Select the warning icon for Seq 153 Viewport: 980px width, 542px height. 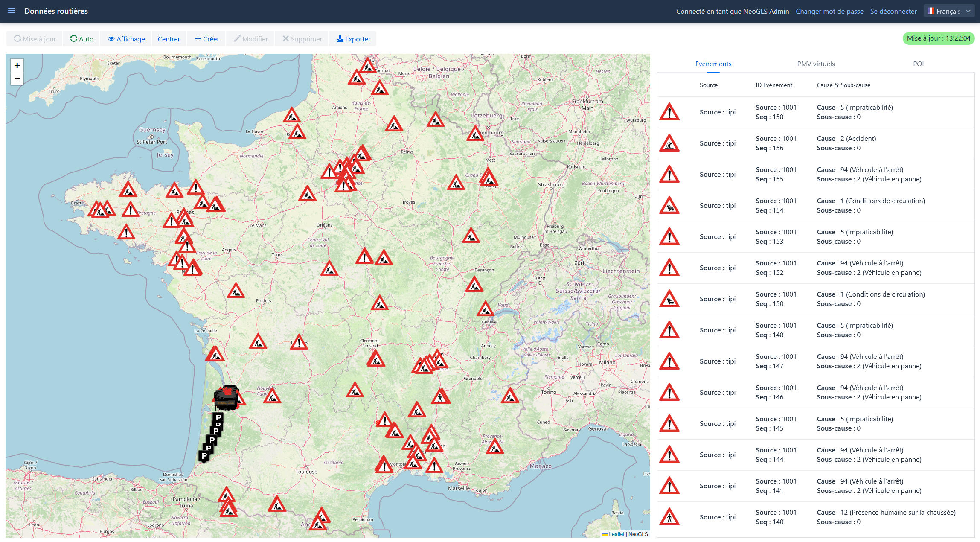point(669,236)
